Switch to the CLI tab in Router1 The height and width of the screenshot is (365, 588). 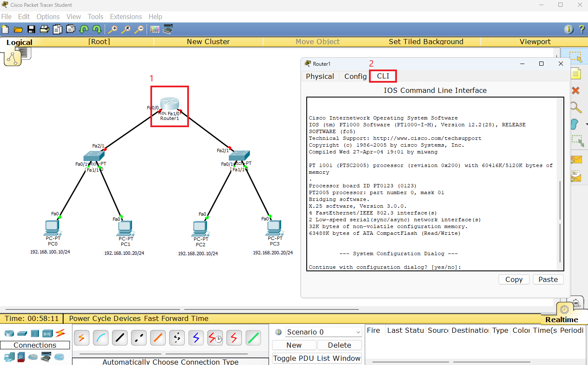383,76
